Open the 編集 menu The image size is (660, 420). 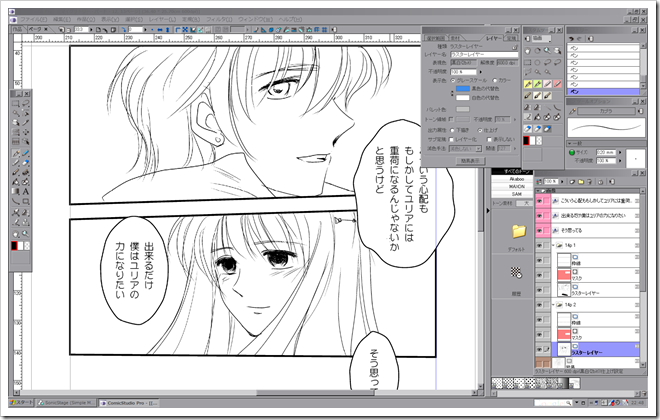tap(62, 19)
